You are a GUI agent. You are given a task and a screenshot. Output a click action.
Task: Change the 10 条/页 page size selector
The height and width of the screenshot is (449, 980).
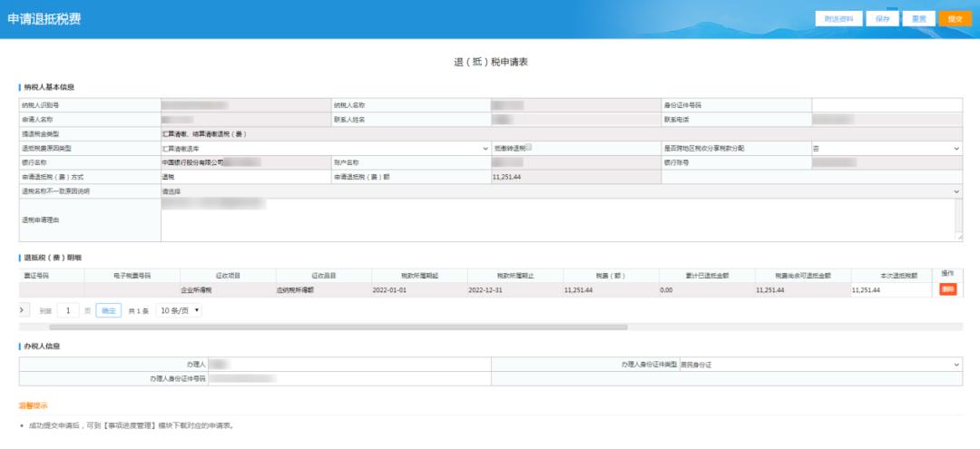(x=179, y=310)
